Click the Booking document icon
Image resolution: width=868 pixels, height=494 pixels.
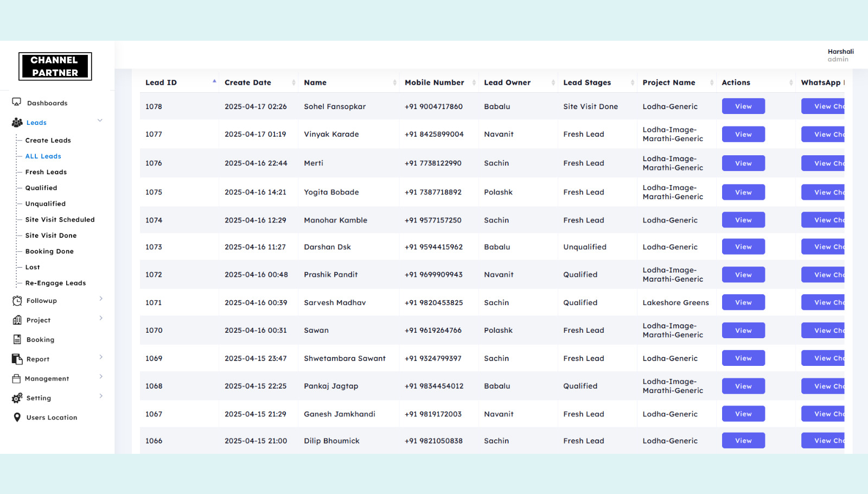17,340
